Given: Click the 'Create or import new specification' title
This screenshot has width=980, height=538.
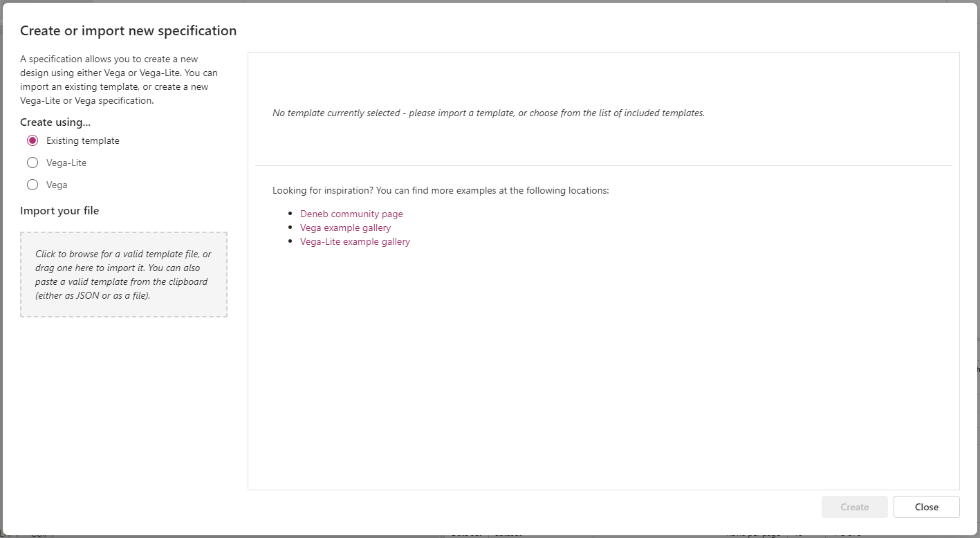Looking at the screenshot, I should click(129, 30).
